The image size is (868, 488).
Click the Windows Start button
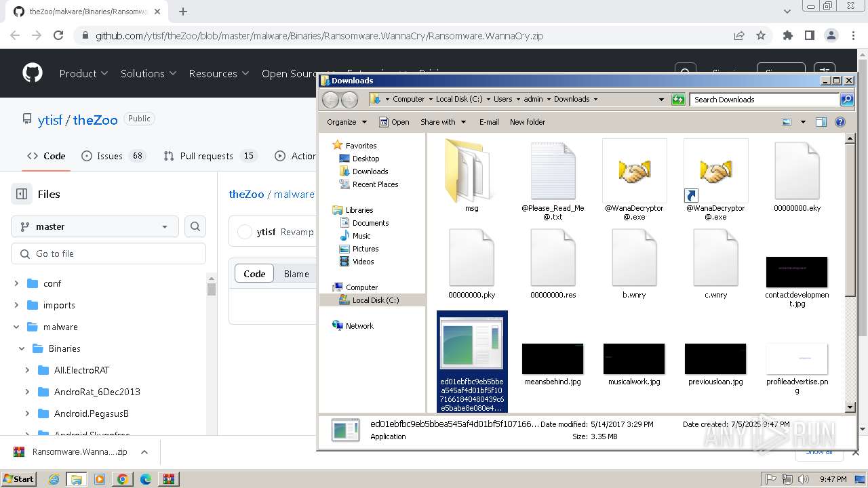click(x=19, y=479)
